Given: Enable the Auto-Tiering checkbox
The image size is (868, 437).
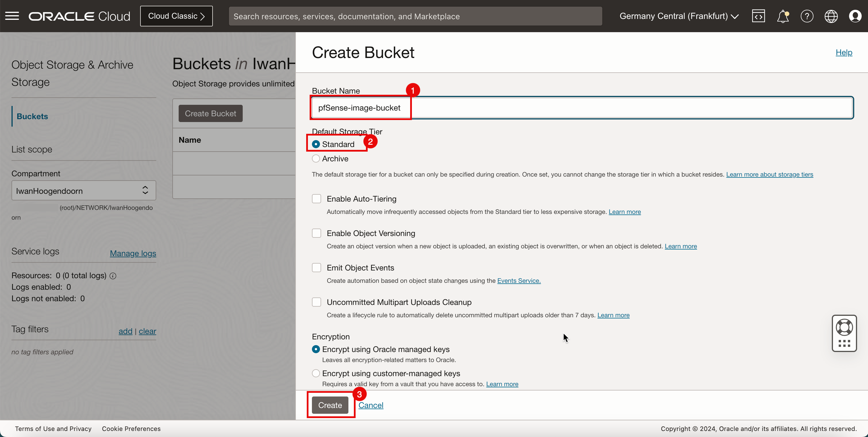Looking at the screenshot, I should (317, 199).
